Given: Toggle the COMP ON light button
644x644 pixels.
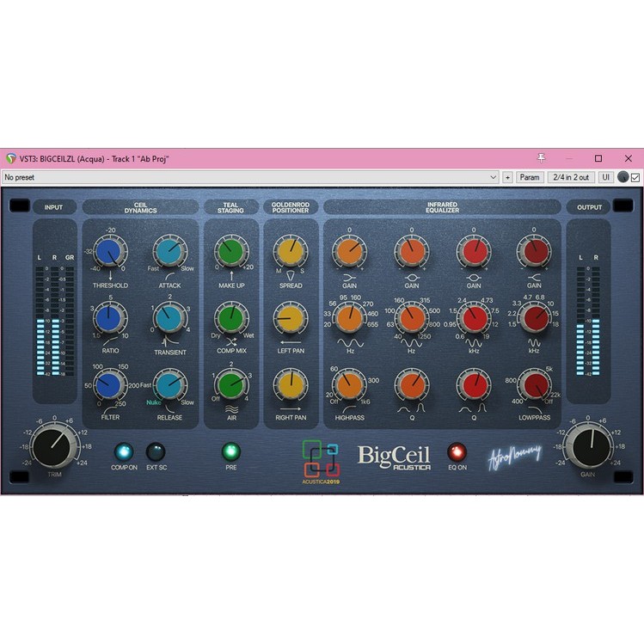Looking at the screenshot, I should point(124,451).
